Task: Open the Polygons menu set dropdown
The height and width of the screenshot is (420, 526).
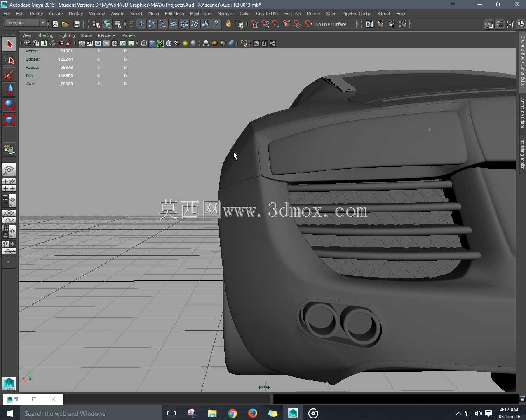Action: [x=25, y=23]
